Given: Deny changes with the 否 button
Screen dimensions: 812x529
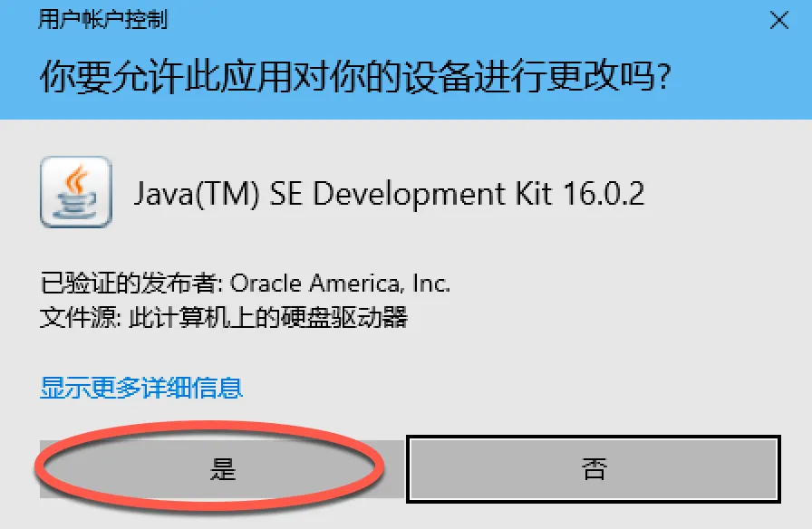Looking at the screenshot, I should (x=594, y=469).
